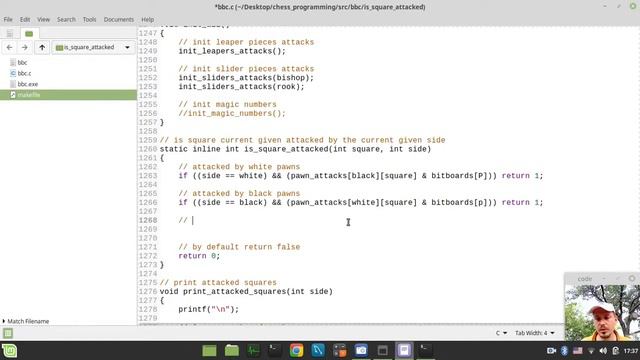
Task: Switch to the dark window taskbar item
Action: [383, 351]
